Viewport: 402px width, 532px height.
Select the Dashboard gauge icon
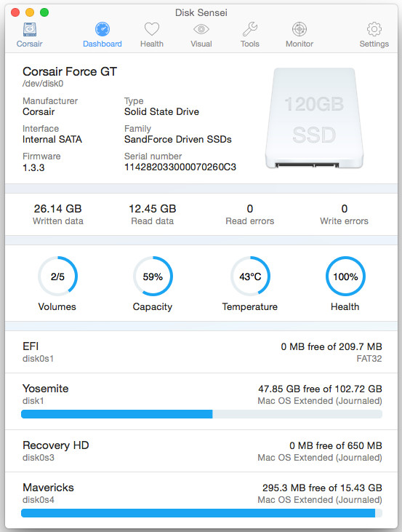click(102, 29)
